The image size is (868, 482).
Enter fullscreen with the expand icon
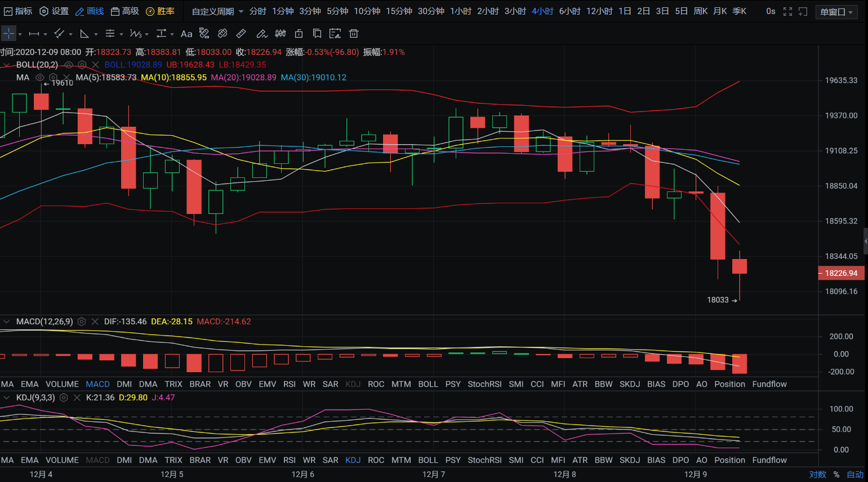tap(787, 11)
